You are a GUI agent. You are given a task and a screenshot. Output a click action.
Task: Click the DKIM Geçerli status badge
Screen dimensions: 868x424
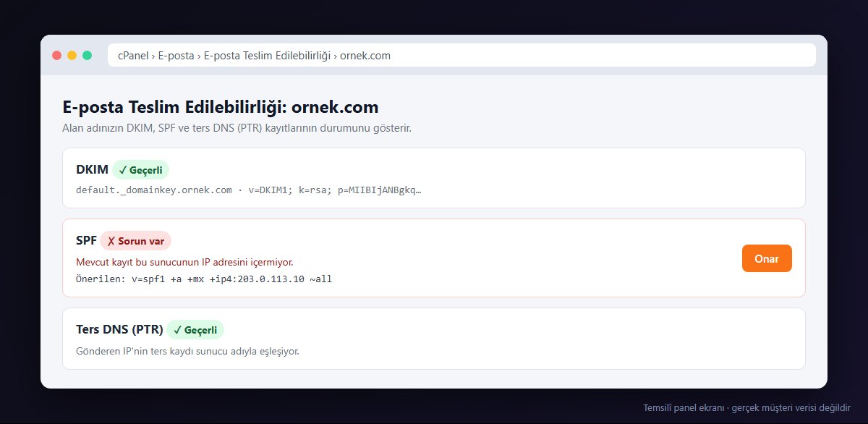pyautogui.click(x=141, y=170)
